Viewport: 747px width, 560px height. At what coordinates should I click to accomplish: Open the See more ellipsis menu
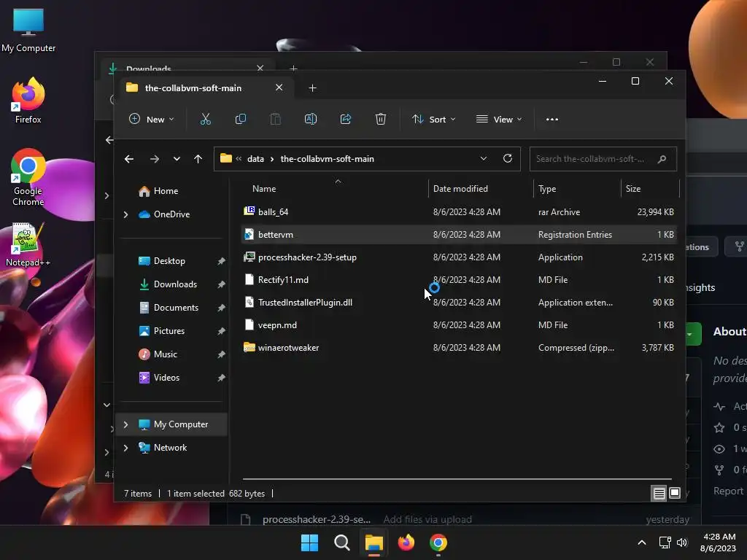552,120
